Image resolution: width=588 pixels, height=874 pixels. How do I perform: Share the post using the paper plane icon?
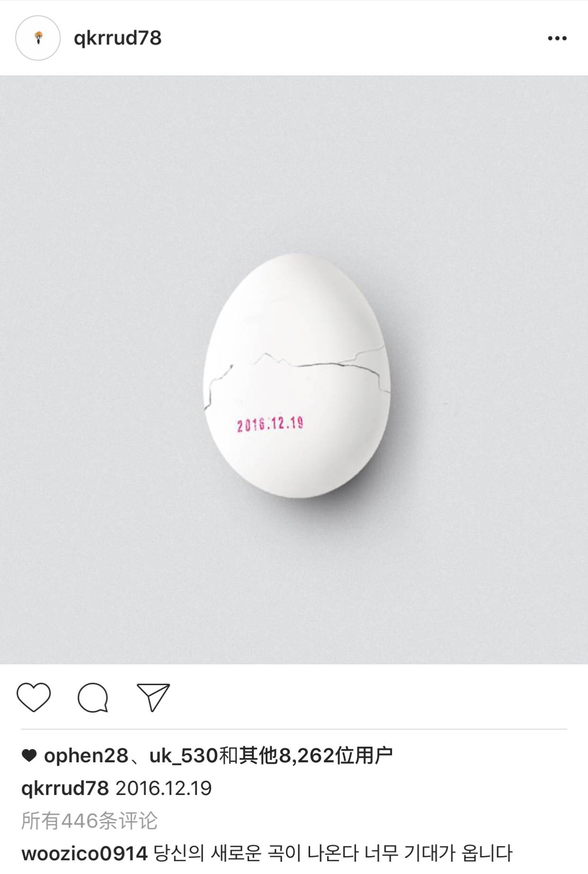(153, 697)
